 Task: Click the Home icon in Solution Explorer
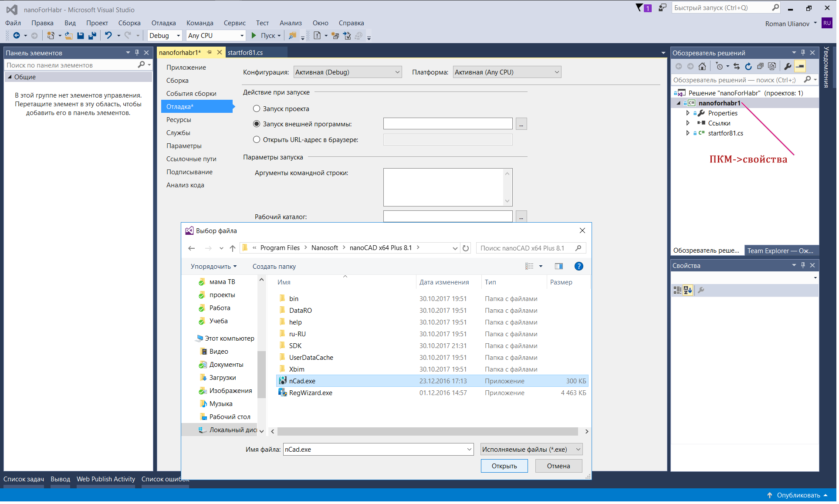702,66
